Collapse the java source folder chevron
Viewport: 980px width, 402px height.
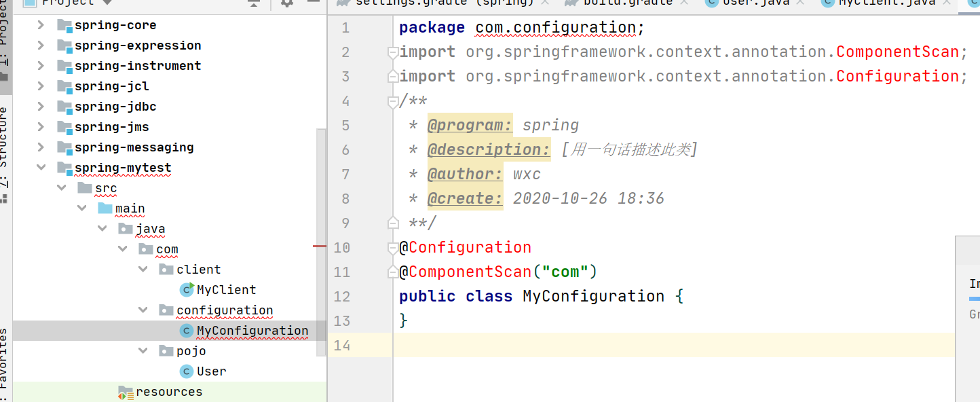(102, 229)
